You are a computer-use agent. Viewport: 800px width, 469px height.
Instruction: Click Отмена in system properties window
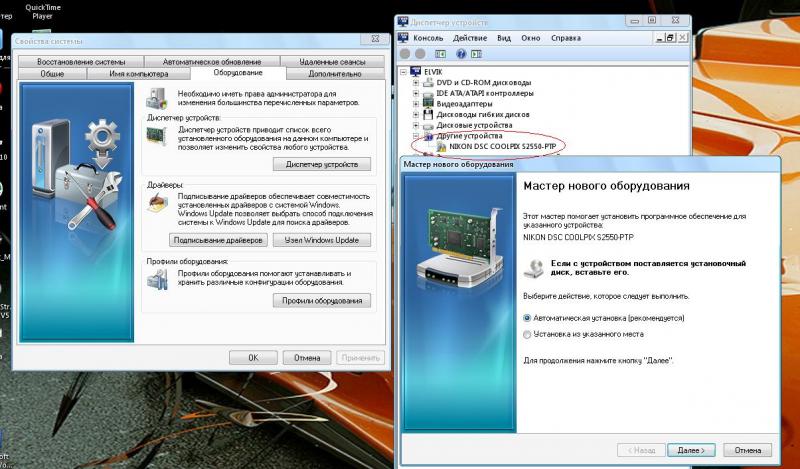tap(307, 358)
